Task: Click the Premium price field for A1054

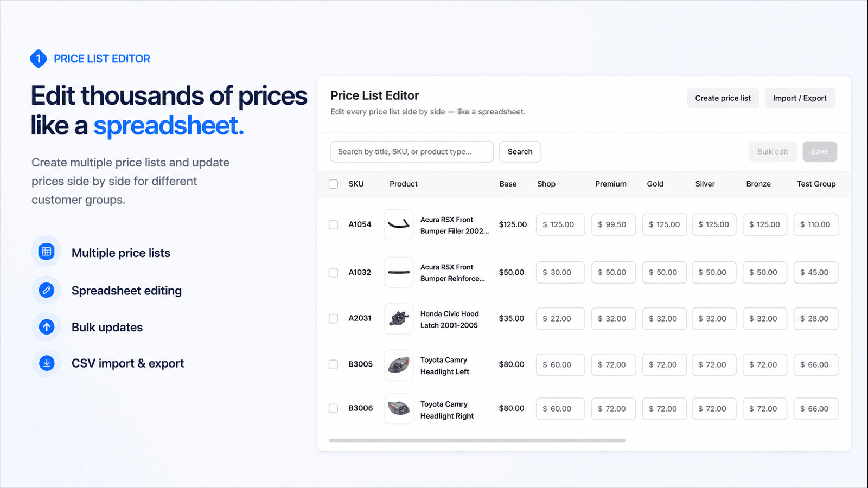Action: 614,224
